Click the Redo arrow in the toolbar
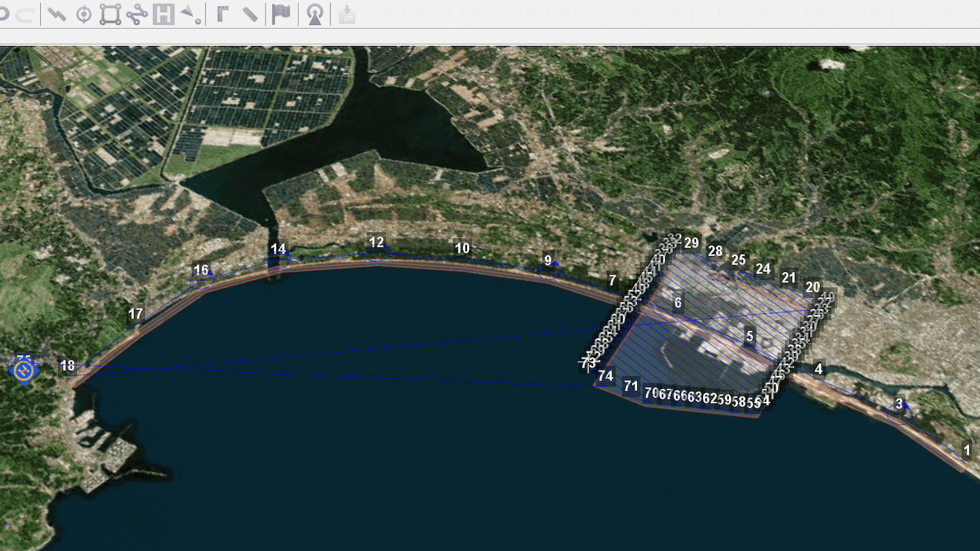This screenshot has height=551, width=980. [x=26, y=14]
